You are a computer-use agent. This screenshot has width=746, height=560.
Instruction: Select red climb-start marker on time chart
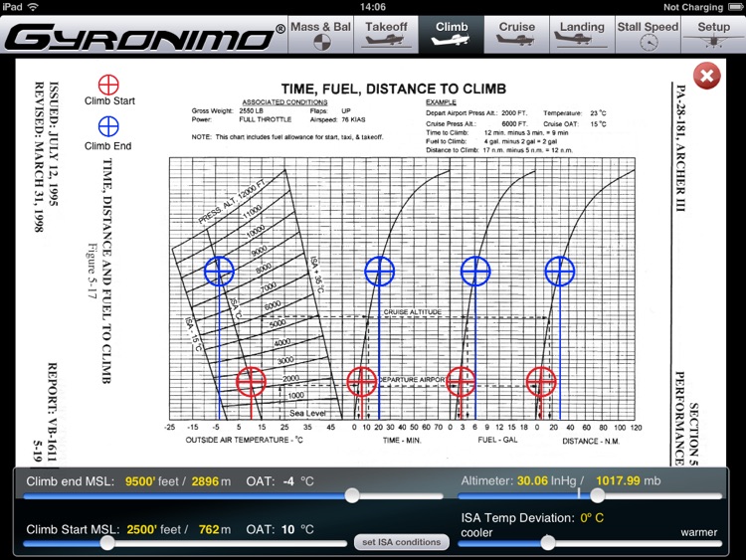pyautogui.click(x=362, y=382)
